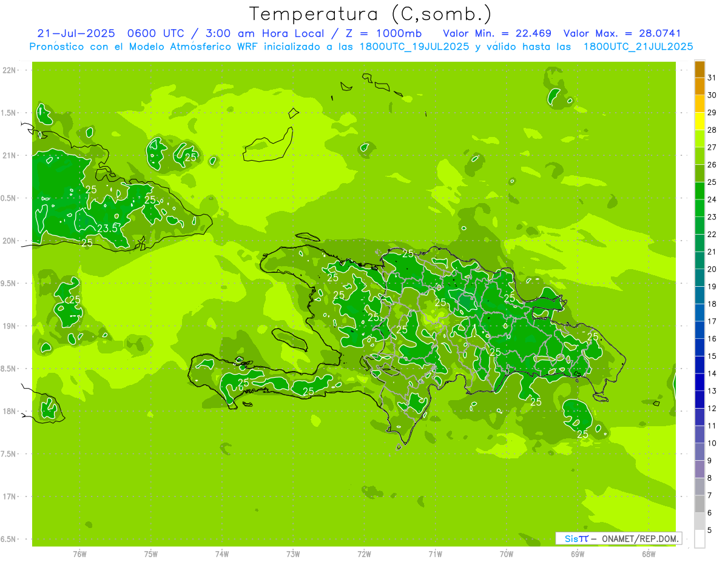Click the '18N' latitude axis label
This screenshot has width=728, height=562.
(x=9, y=411)
